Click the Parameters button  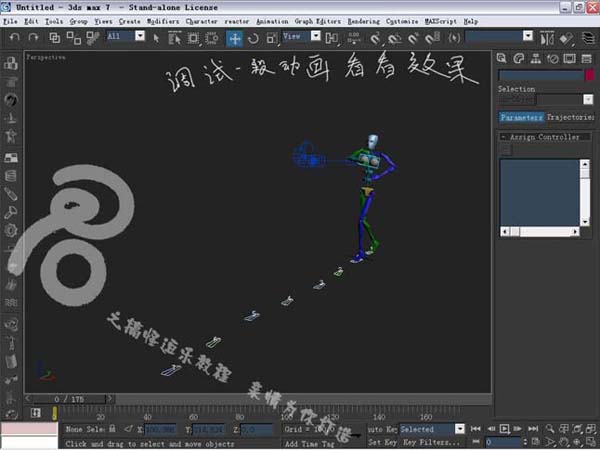[x=521, y=117]
